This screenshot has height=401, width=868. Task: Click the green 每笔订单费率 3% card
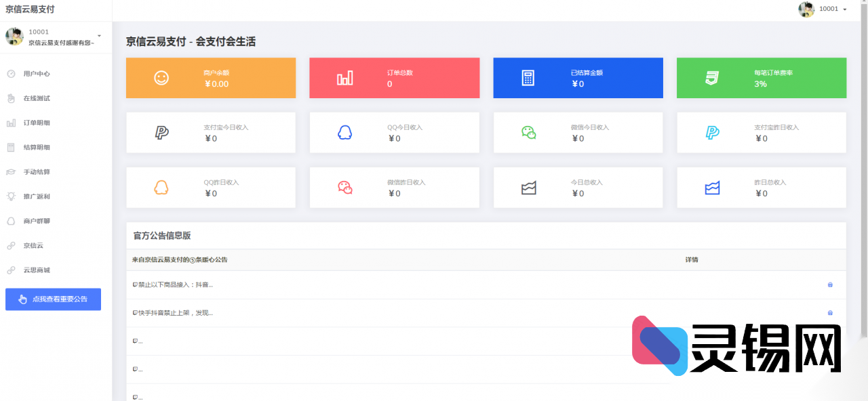761,78
